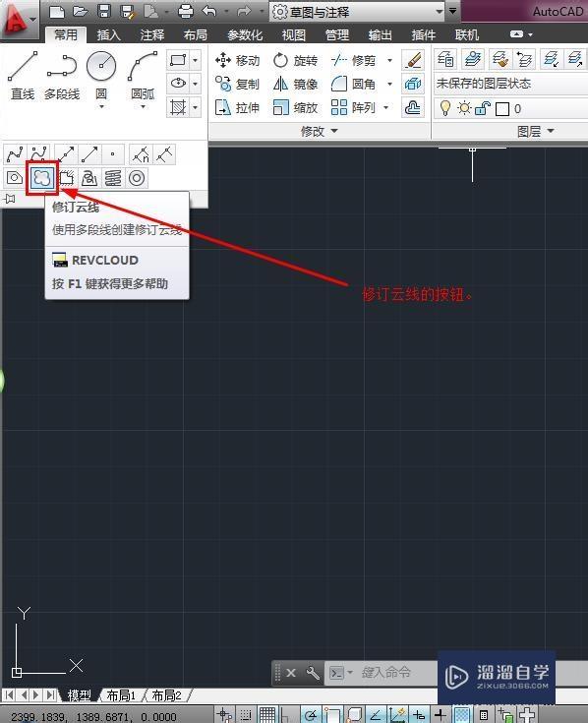This screenshot has width=588, height=723.
Task: Click the Region tool icon
Action: coord(15,178)
